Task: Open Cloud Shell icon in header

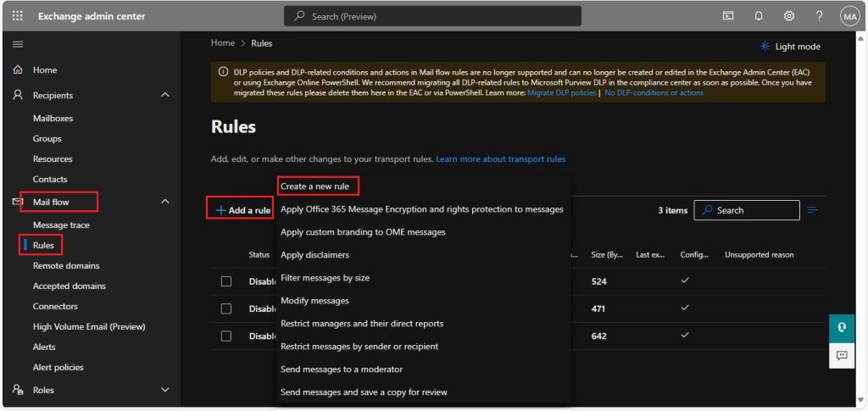Action: coord(728,16)
